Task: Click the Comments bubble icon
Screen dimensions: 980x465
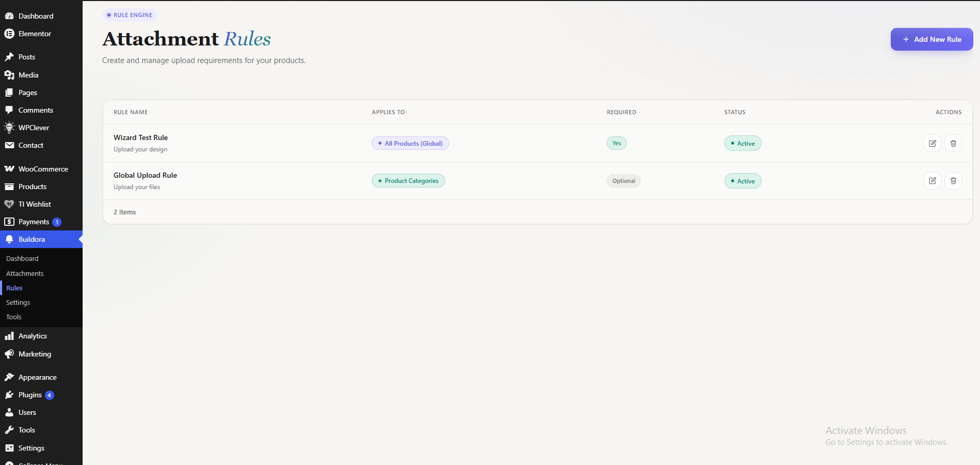Action: point(9,110)
